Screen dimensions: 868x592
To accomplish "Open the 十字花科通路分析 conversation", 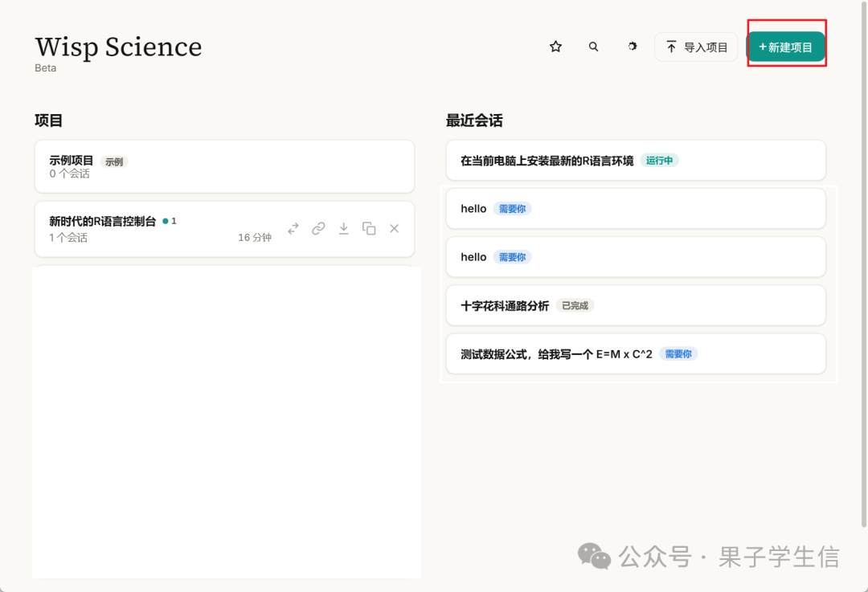I will click(x=636, y=305).
